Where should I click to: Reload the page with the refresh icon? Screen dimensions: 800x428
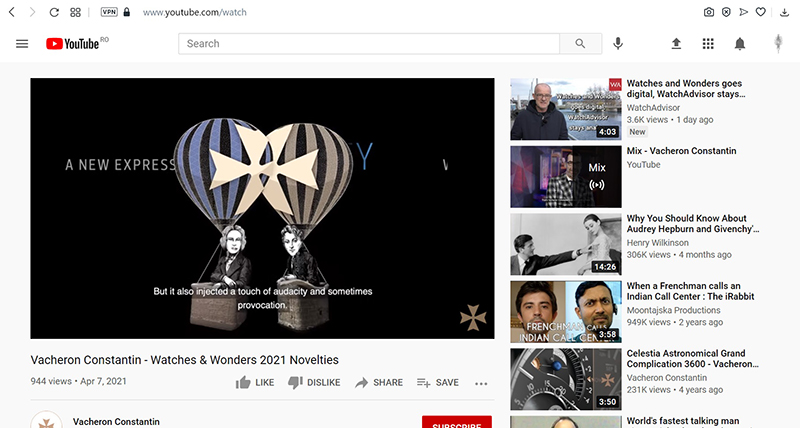click(53, 12)
